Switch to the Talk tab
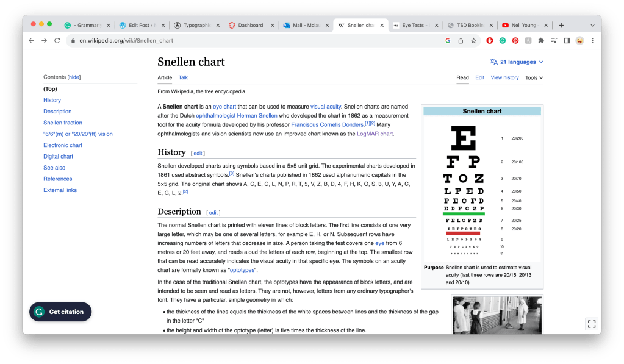This screenshot has width=624, height=364. (183, 78)
